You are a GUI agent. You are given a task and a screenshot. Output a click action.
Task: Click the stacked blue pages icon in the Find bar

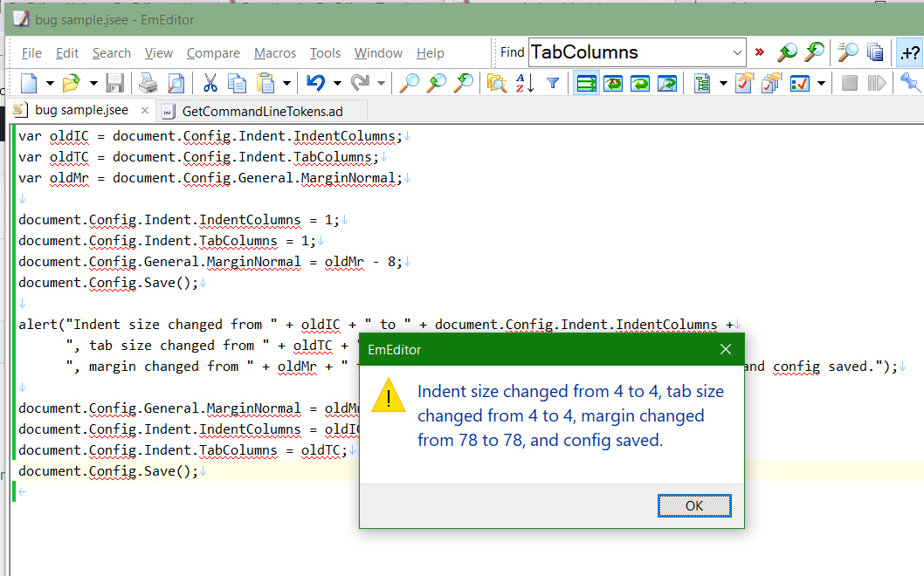tap(875, 52)
